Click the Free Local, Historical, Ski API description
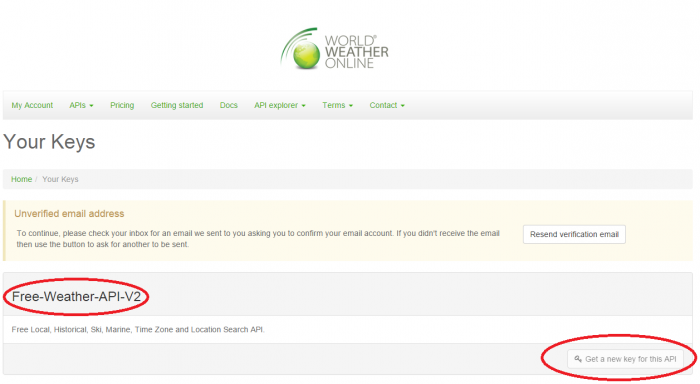The image size is (700, 384). [x=138, y=330]
